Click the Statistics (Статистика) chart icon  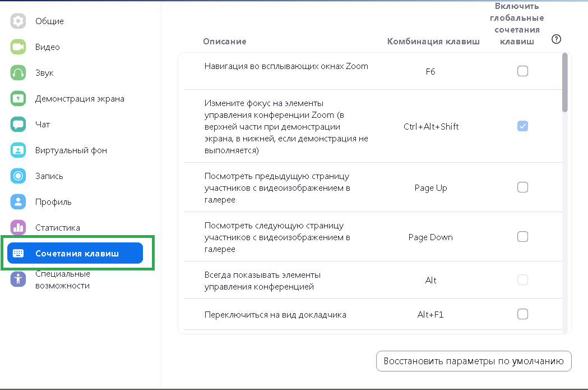[18, 227]
